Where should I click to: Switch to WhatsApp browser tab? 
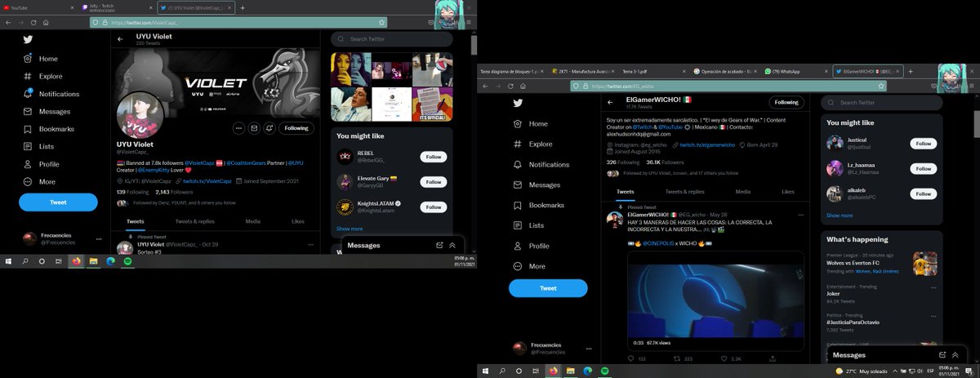[797, 72]
